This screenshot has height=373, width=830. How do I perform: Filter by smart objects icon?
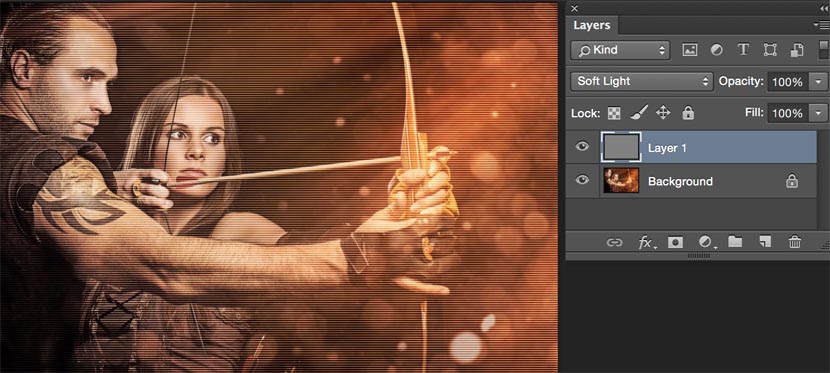pos(797,50)
